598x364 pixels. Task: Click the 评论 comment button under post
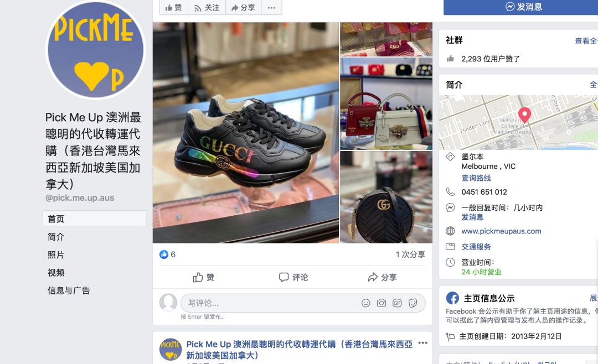pyautogui.click(x=293, y=277)
